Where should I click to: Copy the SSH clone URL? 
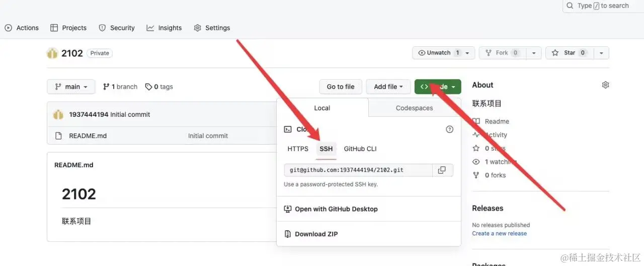[x=442, y=170]
